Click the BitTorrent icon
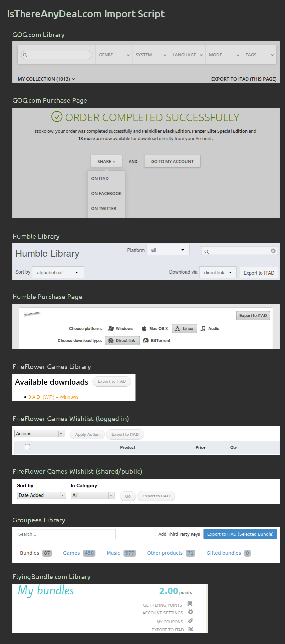The height and width of the screenshot is (644, 285). [x=146, y=341]
